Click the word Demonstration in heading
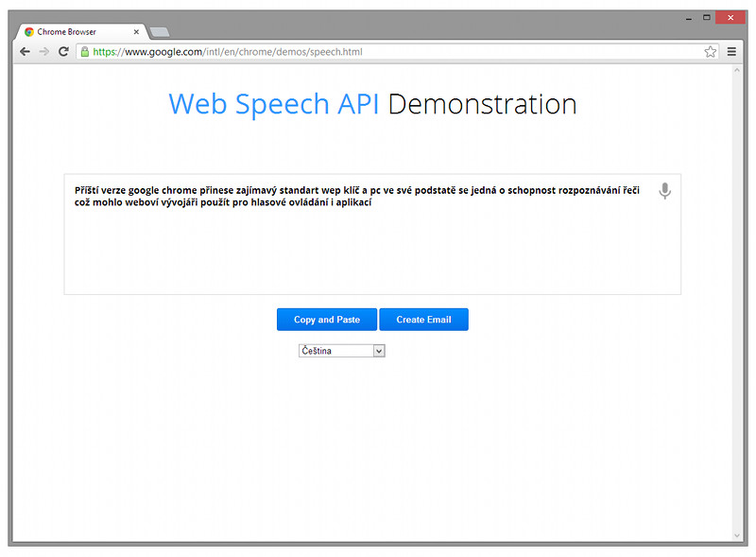Image resolution: width=756 pixels, height=557 pixels. [x=482, y=104]
